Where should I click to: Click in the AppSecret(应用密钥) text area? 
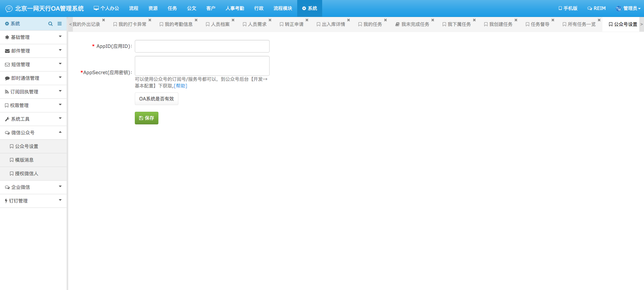coord(202,66)
